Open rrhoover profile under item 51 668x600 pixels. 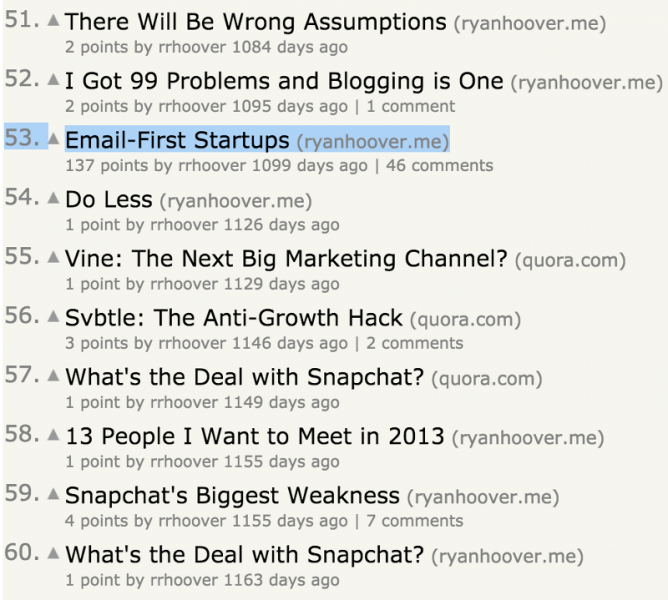pyautogui.click(x=192, y=47)
